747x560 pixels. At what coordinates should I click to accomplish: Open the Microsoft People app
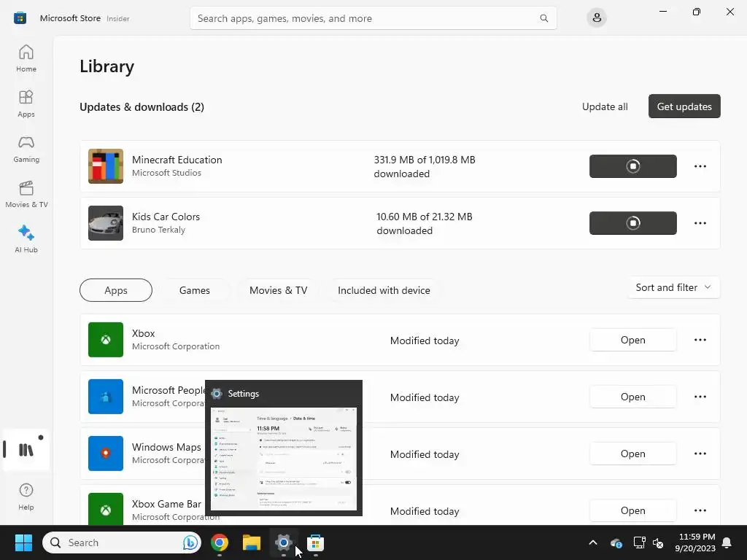point(632,397)
